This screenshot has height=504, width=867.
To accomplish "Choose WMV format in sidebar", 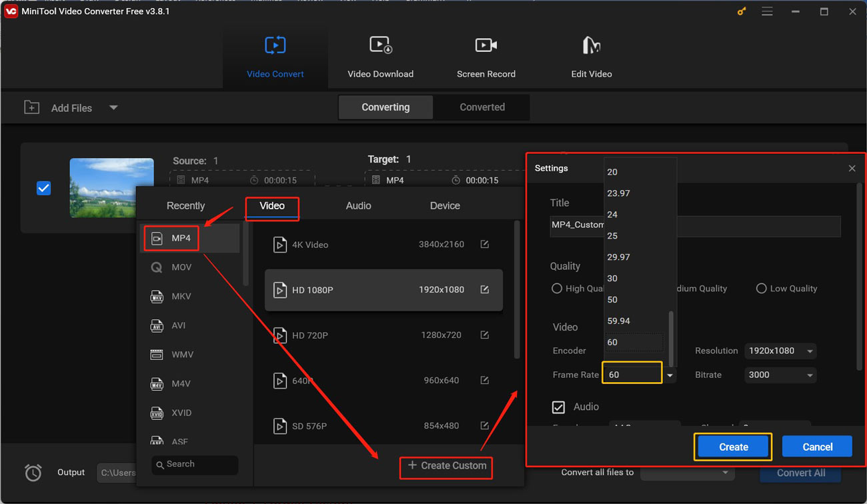I will coord(190,355).
